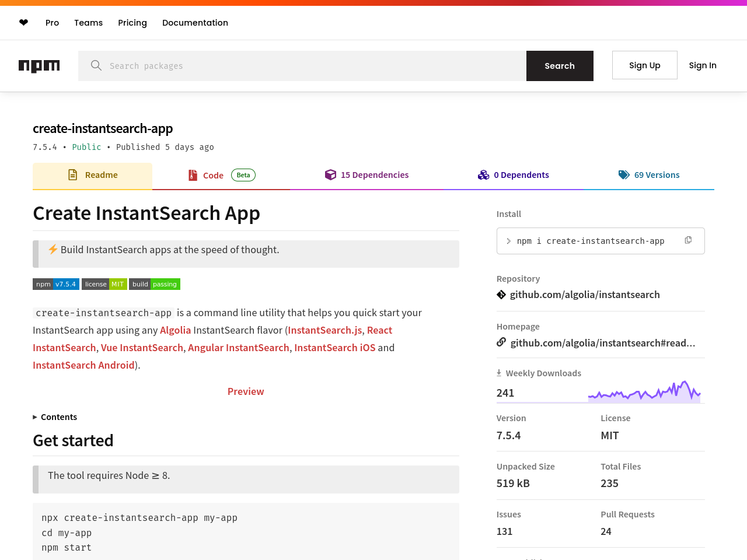
Task: Click the lightning bolt emoji in the tagline
Action: point(53,250)
